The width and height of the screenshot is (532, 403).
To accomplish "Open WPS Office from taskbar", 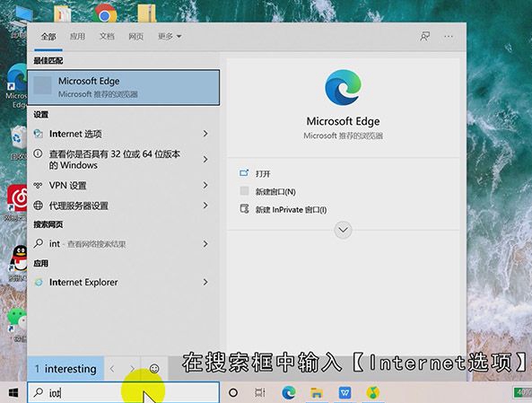I will tap(345, 393).
